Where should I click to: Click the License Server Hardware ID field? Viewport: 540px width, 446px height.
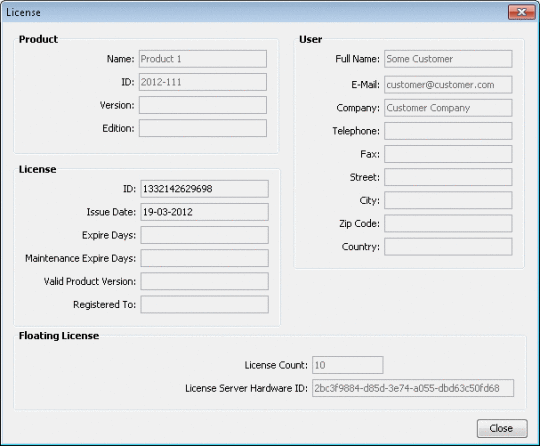click(413, 388)
